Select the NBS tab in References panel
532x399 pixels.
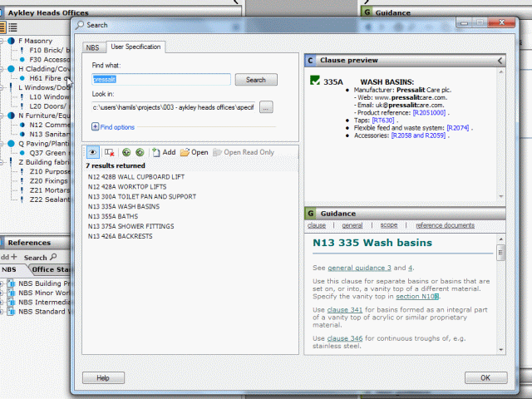click(9, 269)
